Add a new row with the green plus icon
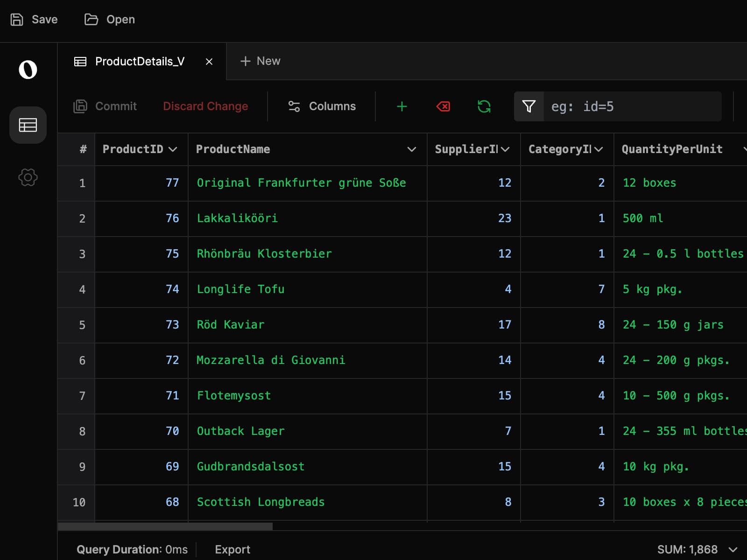The height and width of the screenshot is (560, 747). point(402,106)
